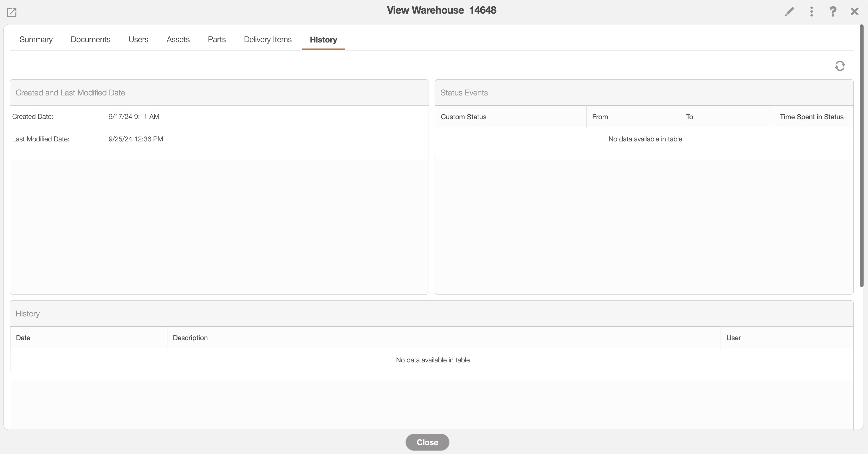The height and width of the screenshot is (454, 868).
Task: Select the Assets tab
Action: [178, 39]
